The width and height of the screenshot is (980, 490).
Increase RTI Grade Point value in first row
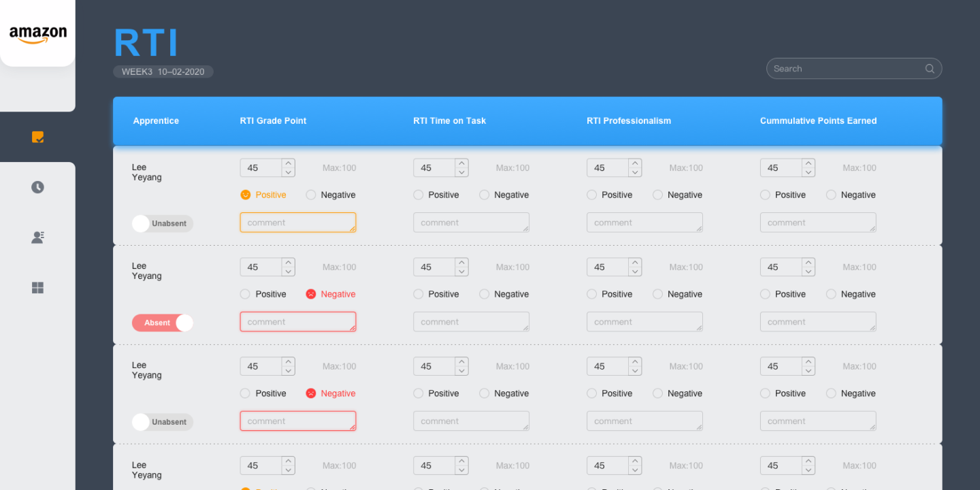click(x=289, y=163)
